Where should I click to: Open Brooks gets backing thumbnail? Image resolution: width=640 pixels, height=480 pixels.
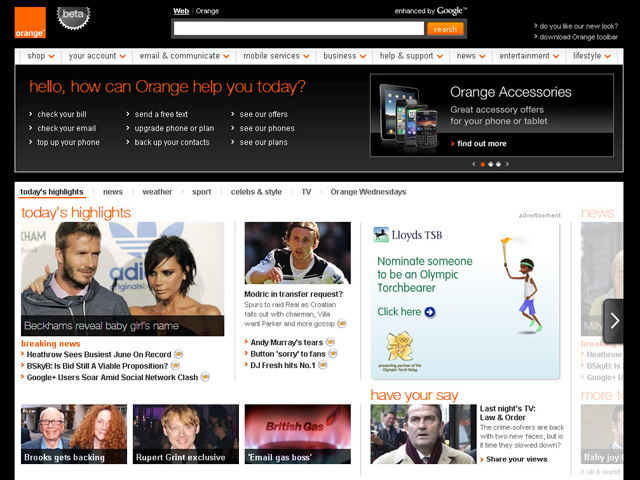[74, 434]
